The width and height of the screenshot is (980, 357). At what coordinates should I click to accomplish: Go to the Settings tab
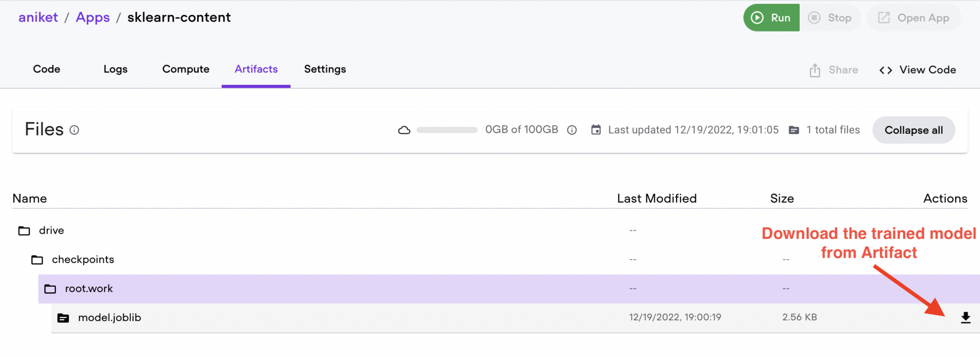pyautogui.click(x=325, y=69)
